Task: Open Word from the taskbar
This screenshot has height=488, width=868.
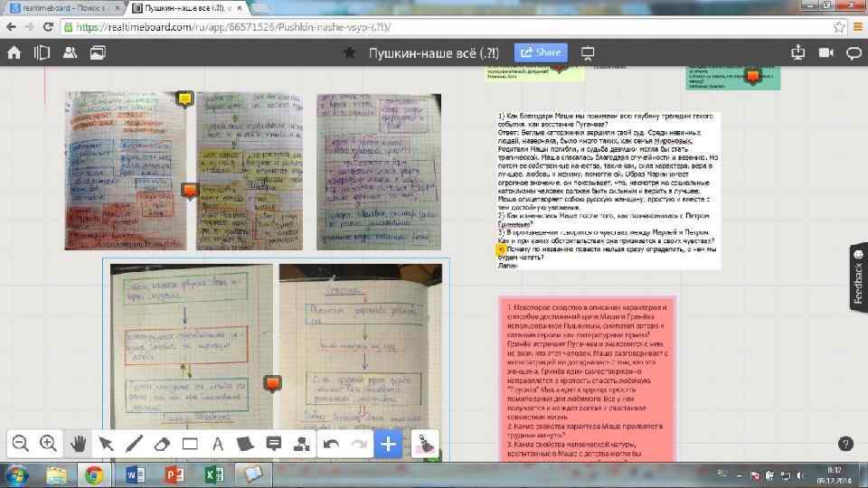Action: coord(135,475)
